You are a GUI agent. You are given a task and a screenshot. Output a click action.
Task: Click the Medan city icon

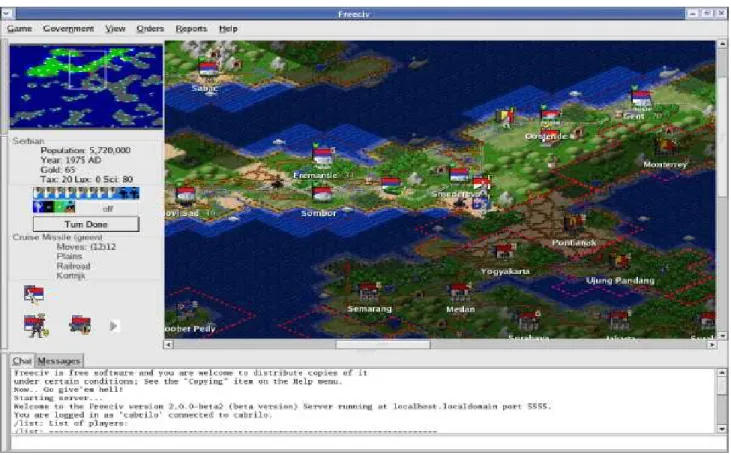click(x=460, y=292)
